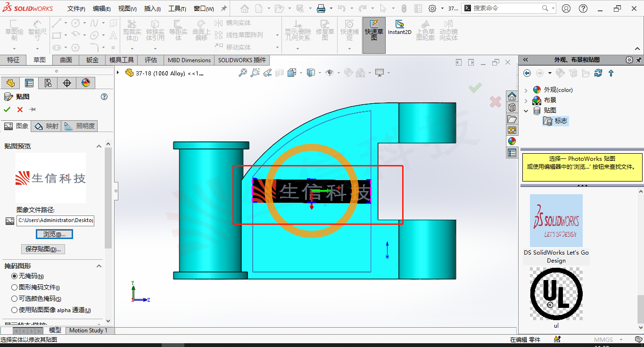Click the color ball beside 外观(color)
644x347 pixels.
point(537,90)
